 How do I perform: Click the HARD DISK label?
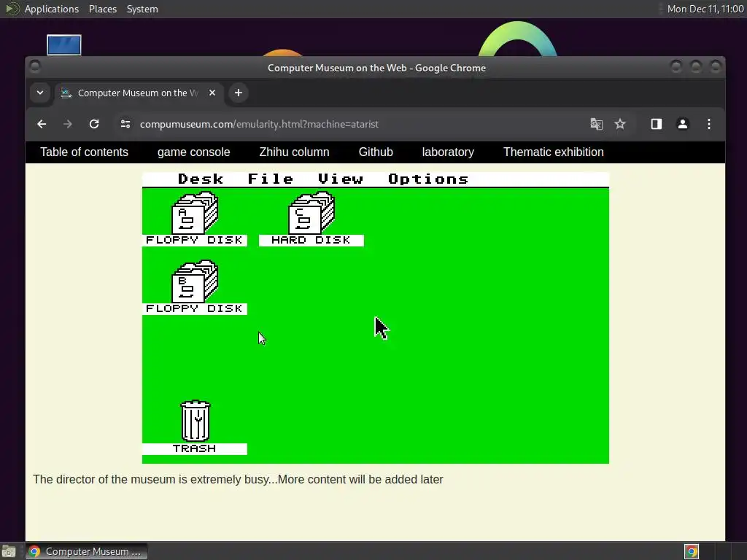click(x=311, y=240)
